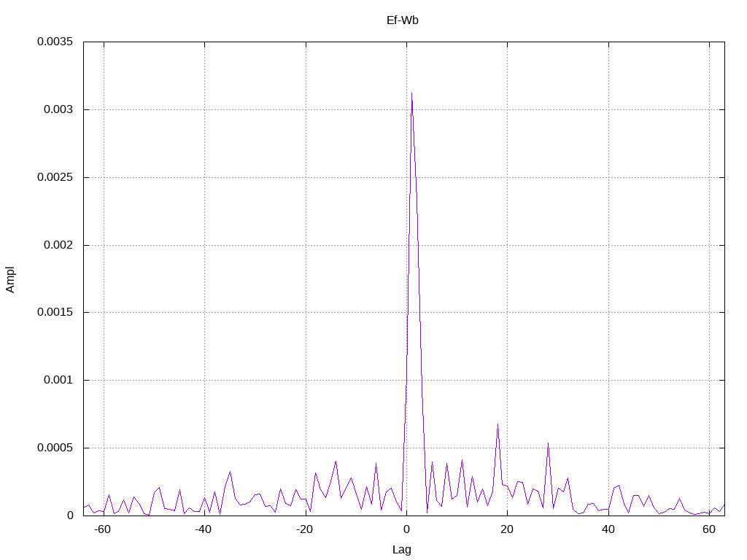The height and width of the screenshot is (560, 747).
Task: Click the x-axis tick label 40
Action: (x=608, y=529)
